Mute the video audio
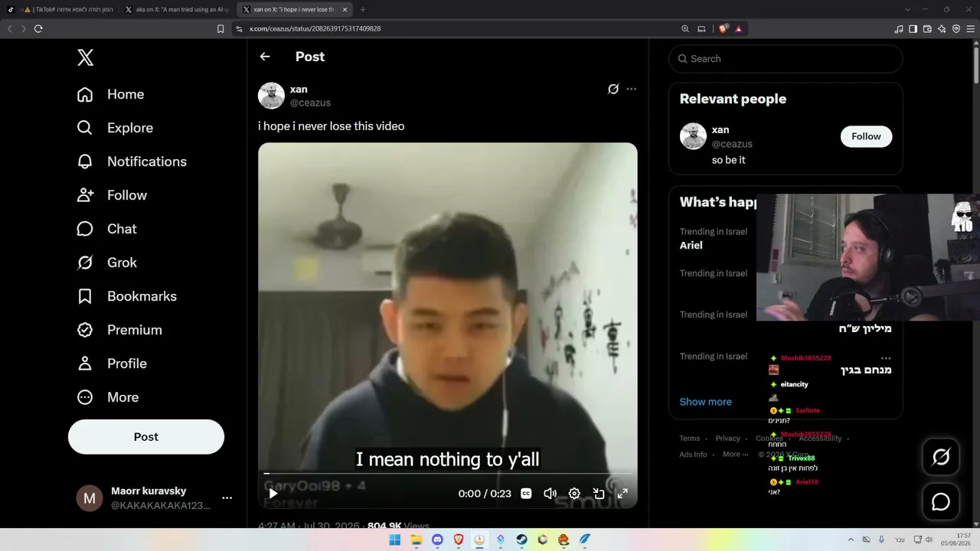Screen dimensions: 980x551 pos(550,494)
